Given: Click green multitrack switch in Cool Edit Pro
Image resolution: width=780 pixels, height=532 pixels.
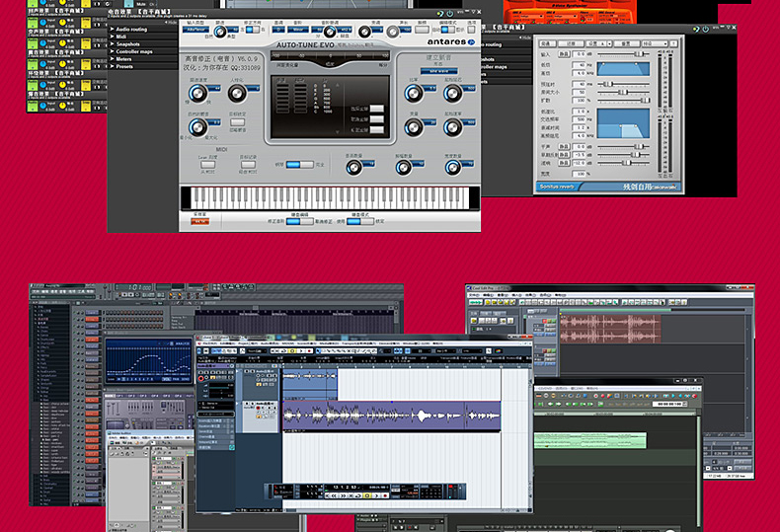Looking at the screenshot, I should (x=476, y=302).
